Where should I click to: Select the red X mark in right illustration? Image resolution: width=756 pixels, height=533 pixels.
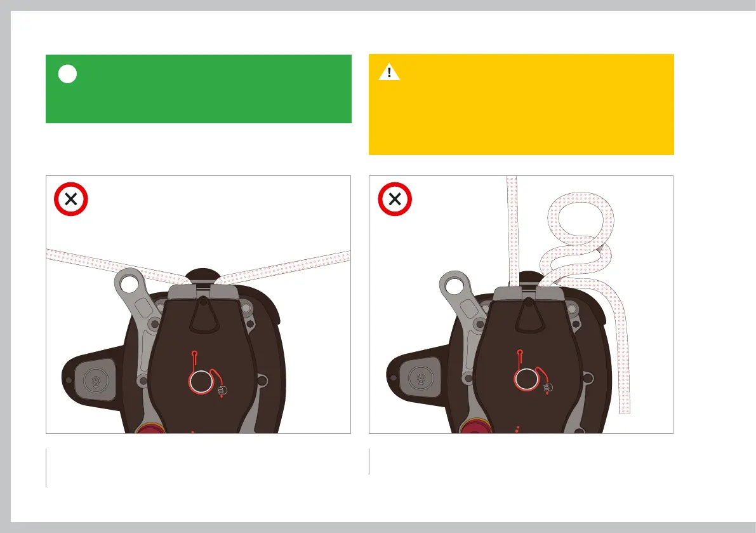(x=395, y=199)
